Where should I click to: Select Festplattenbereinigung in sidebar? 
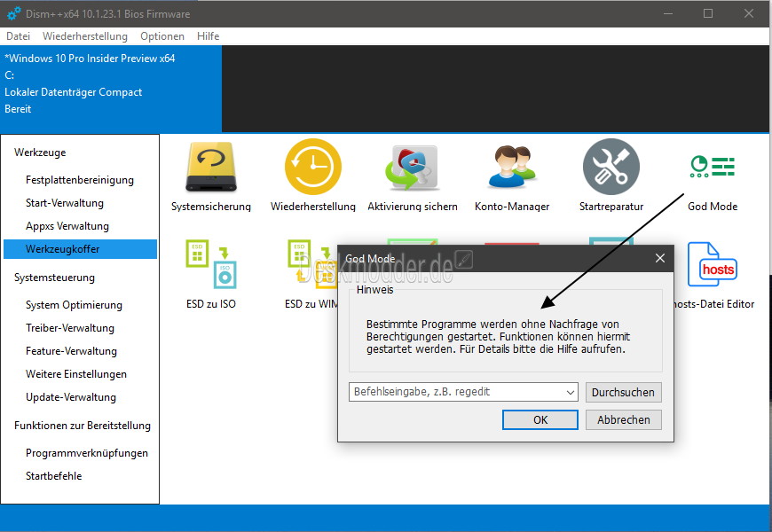(80, 180)
